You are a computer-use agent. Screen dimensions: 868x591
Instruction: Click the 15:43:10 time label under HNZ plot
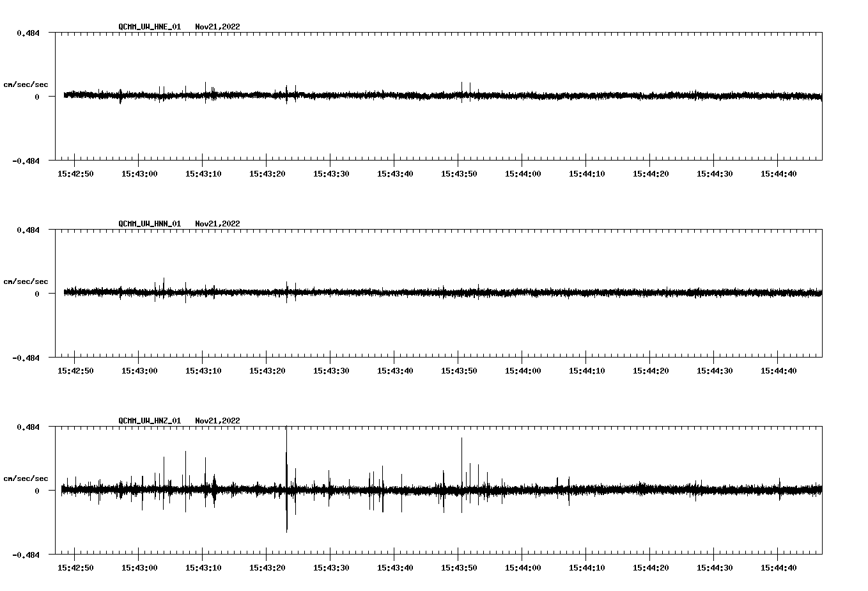point(203,568)
